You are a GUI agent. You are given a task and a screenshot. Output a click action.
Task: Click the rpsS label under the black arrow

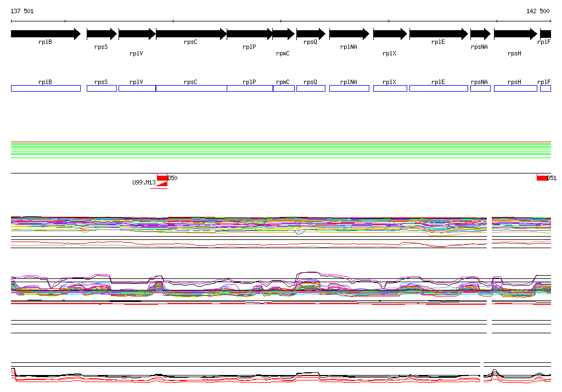point(101,47)
